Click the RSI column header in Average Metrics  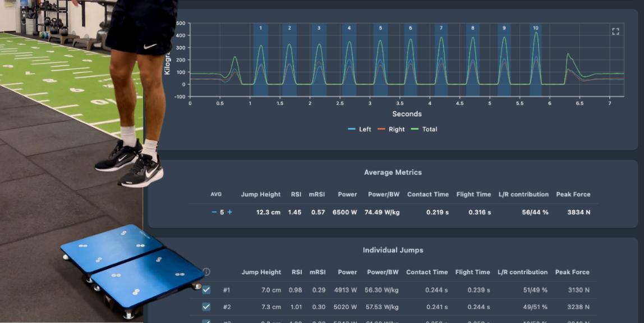296,194
